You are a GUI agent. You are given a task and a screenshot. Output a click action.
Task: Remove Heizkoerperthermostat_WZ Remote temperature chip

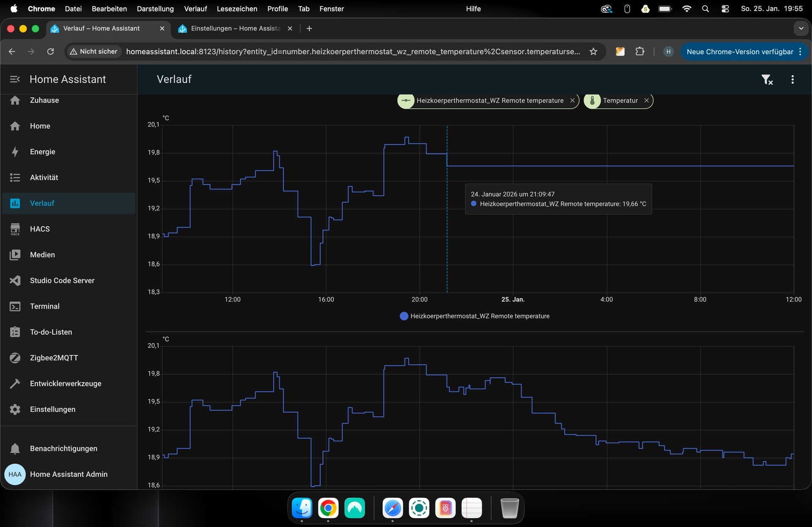click(x=572, y=101)
